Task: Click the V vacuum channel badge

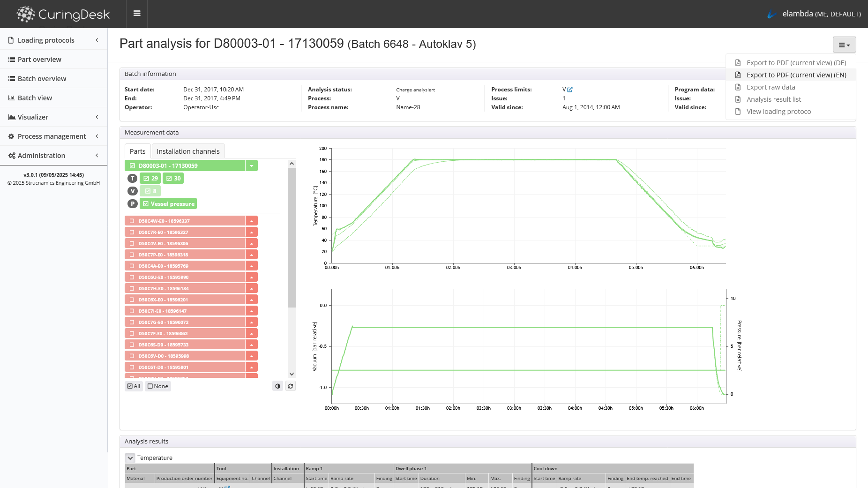Action: tap(133, 191)
